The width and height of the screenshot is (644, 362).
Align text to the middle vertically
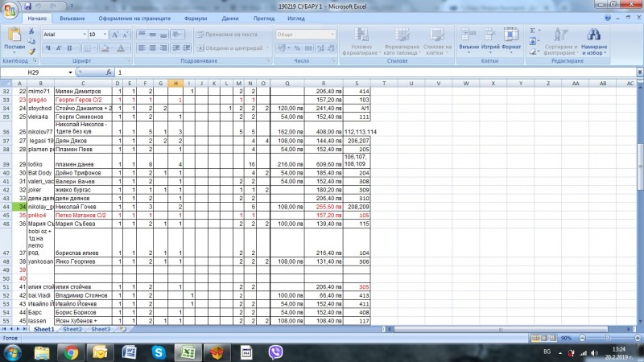click(x=152, y=35)
